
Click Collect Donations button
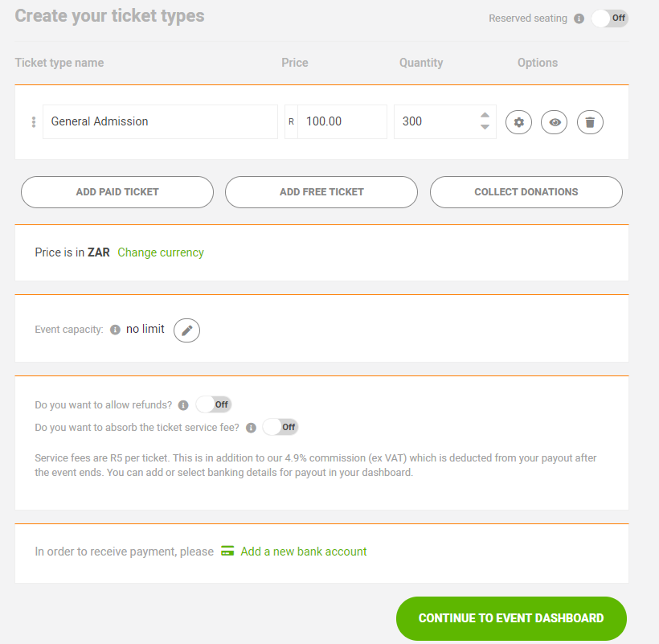(x=526, y=192)
